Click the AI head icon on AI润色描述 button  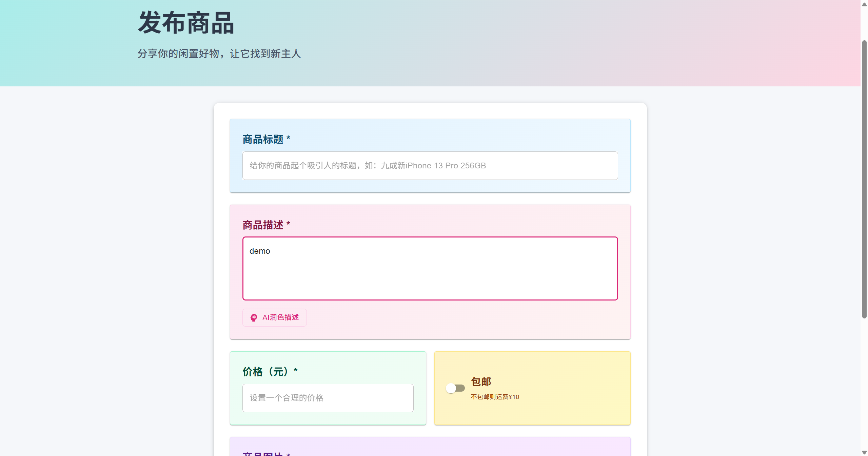253,317
